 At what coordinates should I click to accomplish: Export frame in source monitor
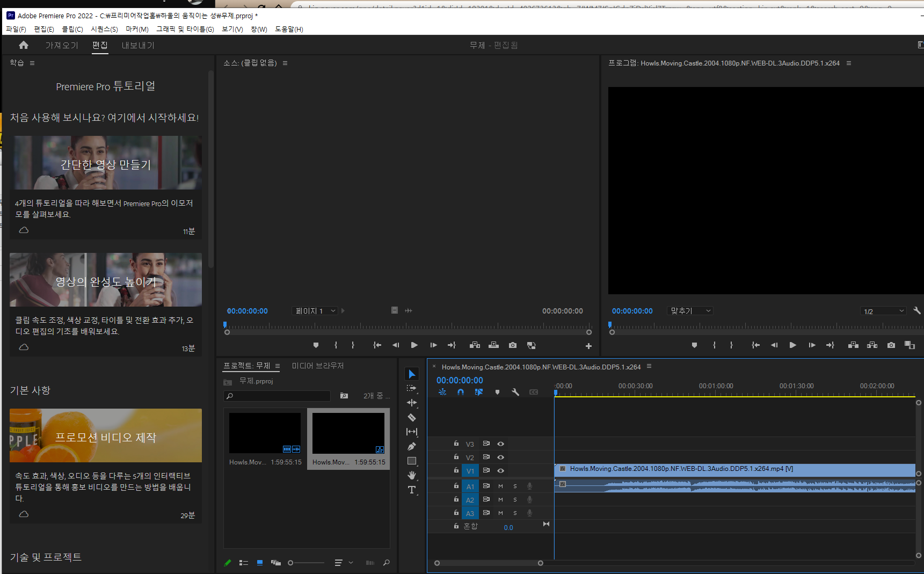coord(513,345)
